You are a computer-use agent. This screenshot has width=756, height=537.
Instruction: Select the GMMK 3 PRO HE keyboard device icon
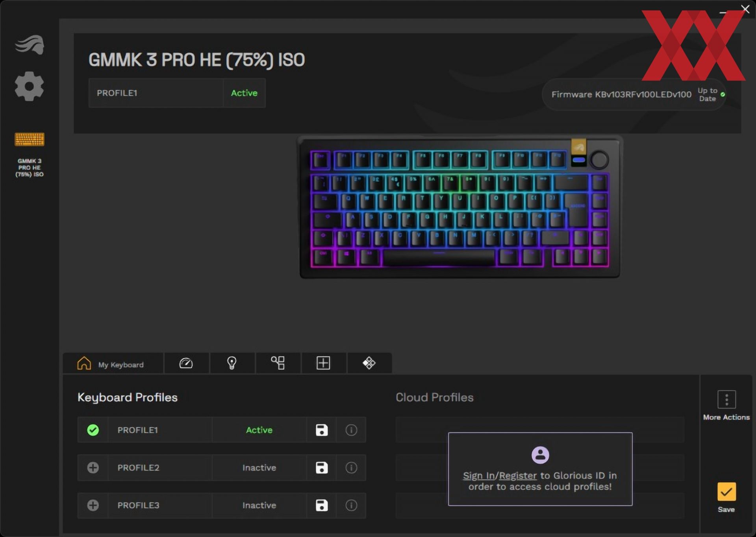point(30,139)
